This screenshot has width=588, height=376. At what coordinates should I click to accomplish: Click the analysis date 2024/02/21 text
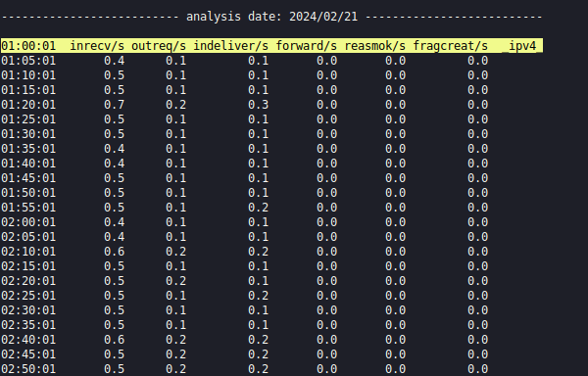[271, 17]
